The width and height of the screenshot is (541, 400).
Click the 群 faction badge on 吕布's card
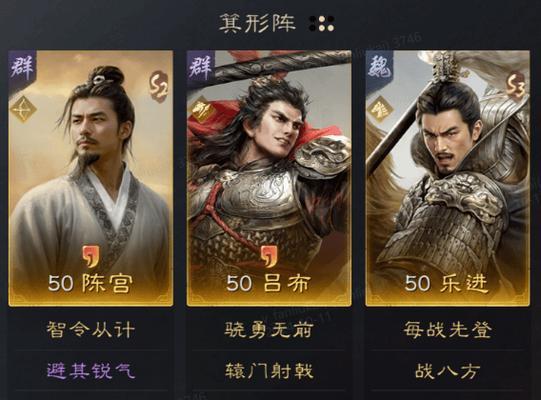click(x=201, y=67)
